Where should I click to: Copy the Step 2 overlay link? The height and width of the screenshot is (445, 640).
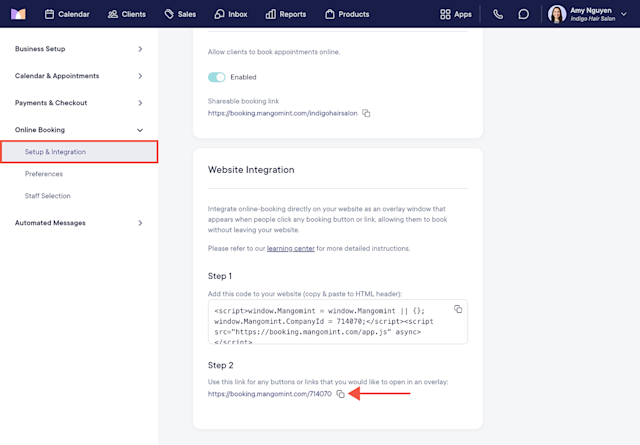[340, 394]
